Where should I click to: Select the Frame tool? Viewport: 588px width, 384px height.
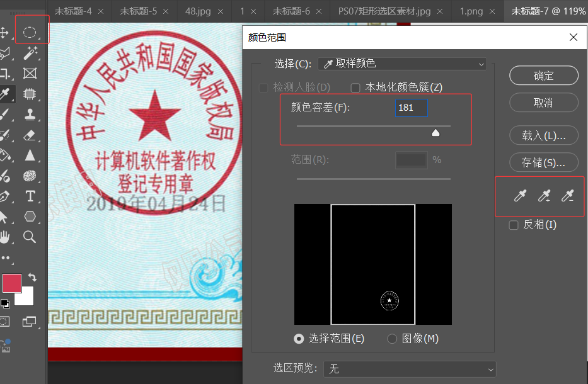tap(30, 74)
